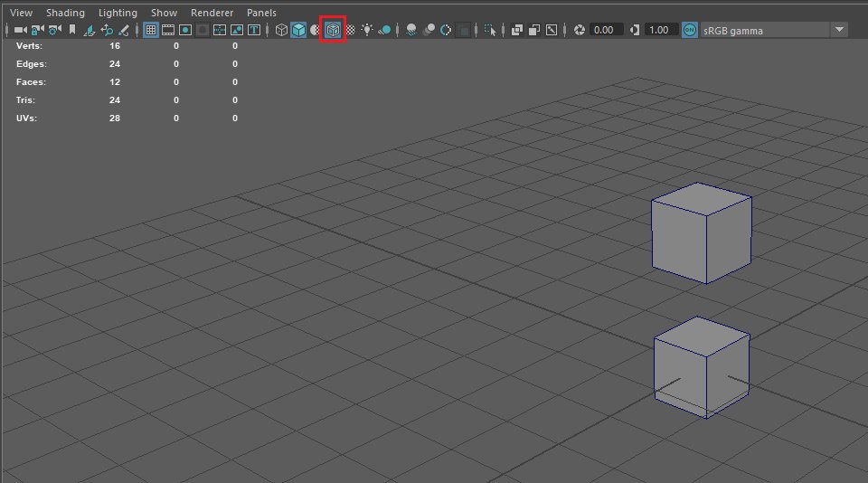The height and width of the screenshot is (483, 868).
Task: Click the Tris: label
Action: click(25, 100)
